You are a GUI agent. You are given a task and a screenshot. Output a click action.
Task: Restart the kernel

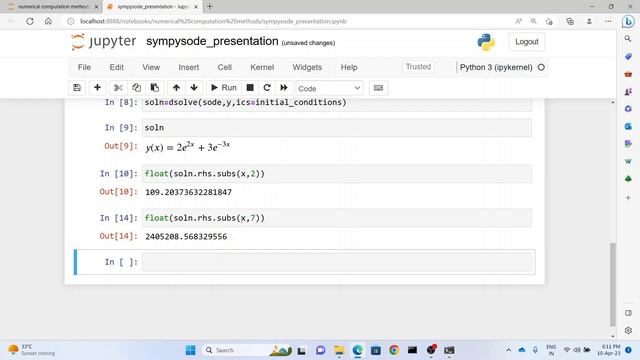(x=267, y=88)
